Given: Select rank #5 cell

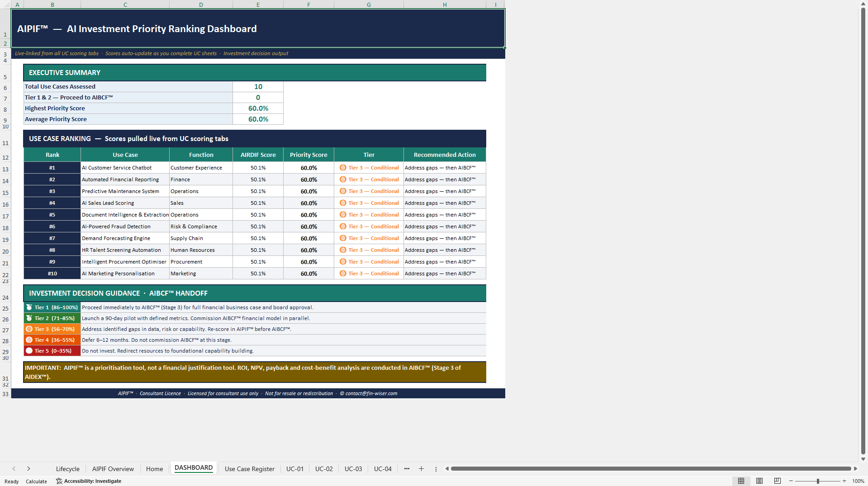Looking at the screenshot, I should pyautogui.click(x=52, y=215).
